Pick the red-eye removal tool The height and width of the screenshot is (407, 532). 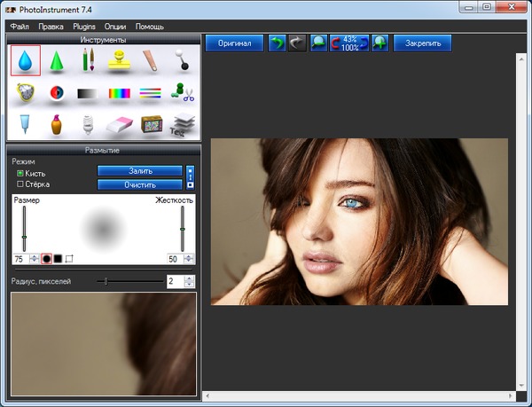tap(57, 93)
